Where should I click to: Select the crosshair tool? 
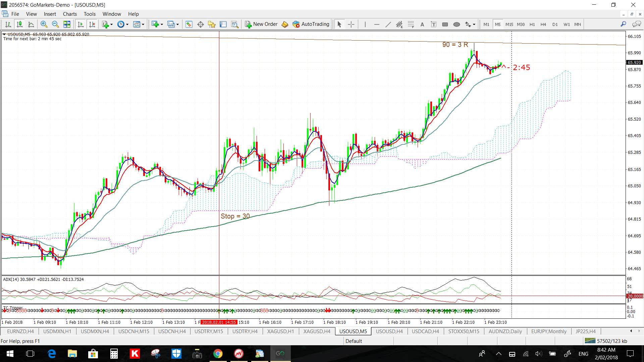(x=351, y=24)
